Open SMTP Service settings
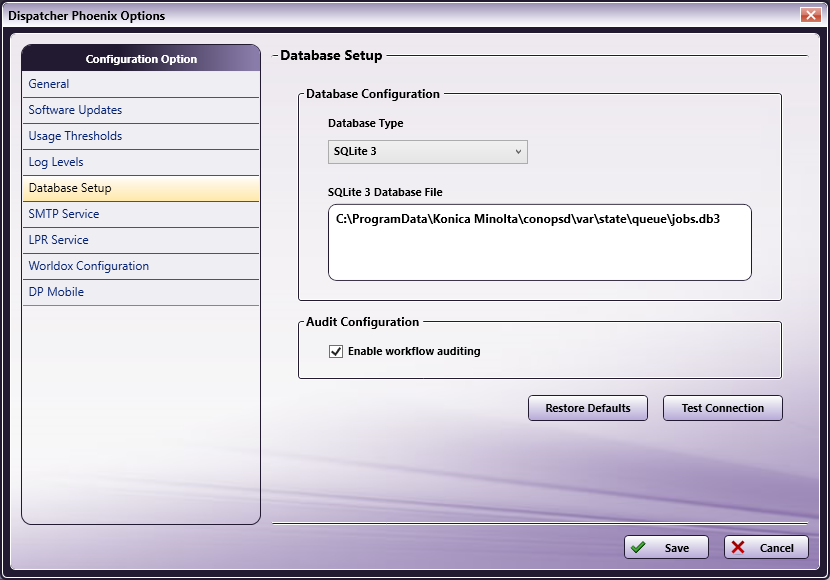This screenshot has width=830, height=580. pyautogui.click(x=141, y=214)
